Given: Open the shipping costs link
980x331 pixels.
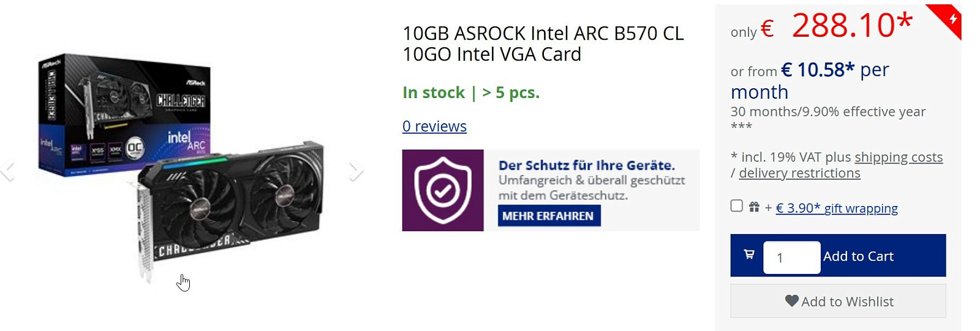Looking at the screenshot, I should [899, 158].
